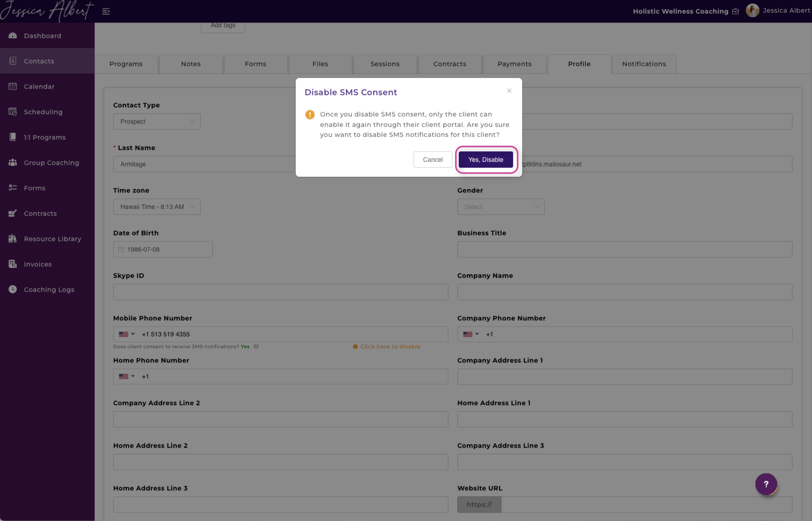
Task: Click SMS consent help tooltip icon
Action: tap(256, 346)
